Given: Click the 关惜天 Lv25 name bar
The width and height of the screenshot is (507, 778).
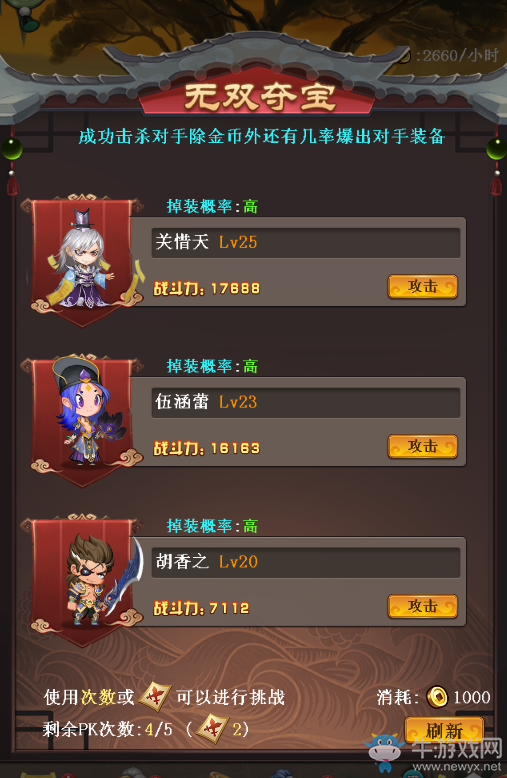Looking at the screenshot, I should (x=306, y=242).
